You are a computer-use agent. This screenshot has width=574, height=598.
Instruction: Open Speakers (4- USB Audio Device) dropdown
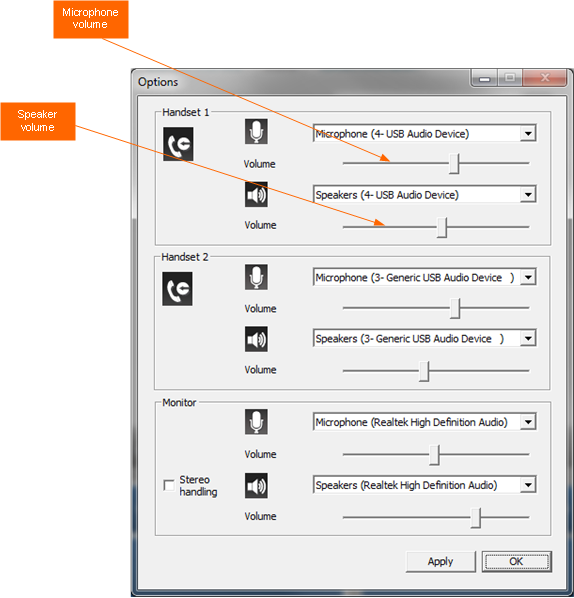tap(528, 195)
